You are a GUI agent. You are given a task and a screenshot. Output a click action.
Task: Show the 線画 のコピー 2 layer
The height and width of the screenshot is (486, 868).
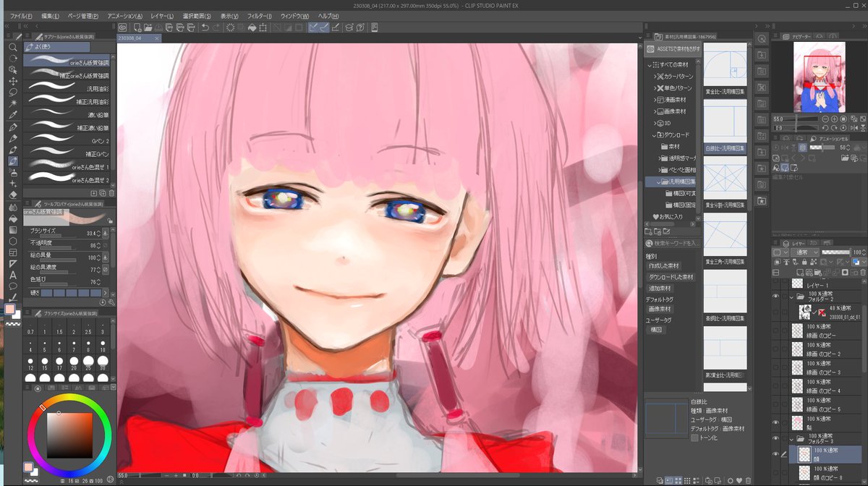tap(776, 350)
